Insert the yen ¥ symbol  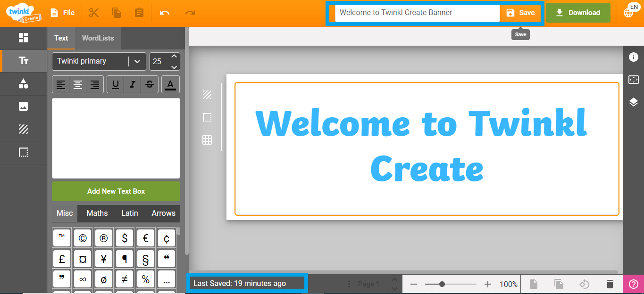point(103,259)
